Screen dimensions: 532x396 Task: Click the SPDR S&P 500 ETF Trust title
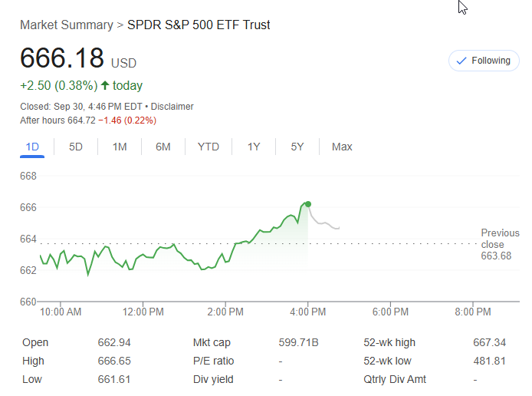click(x=199, y=25)
